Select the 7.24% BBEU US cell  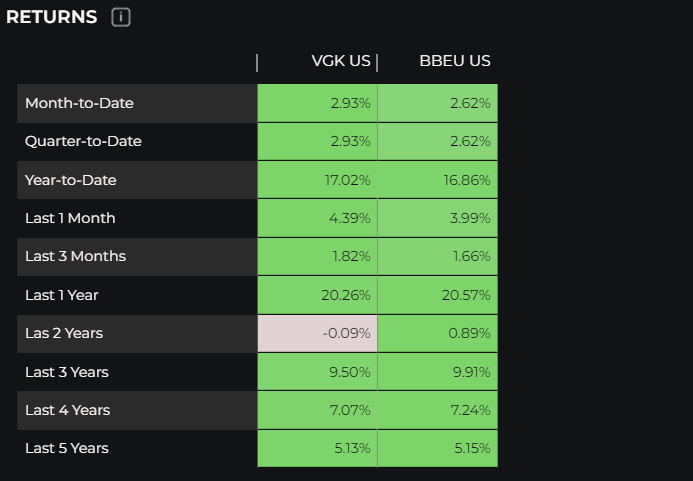point(437,410)
